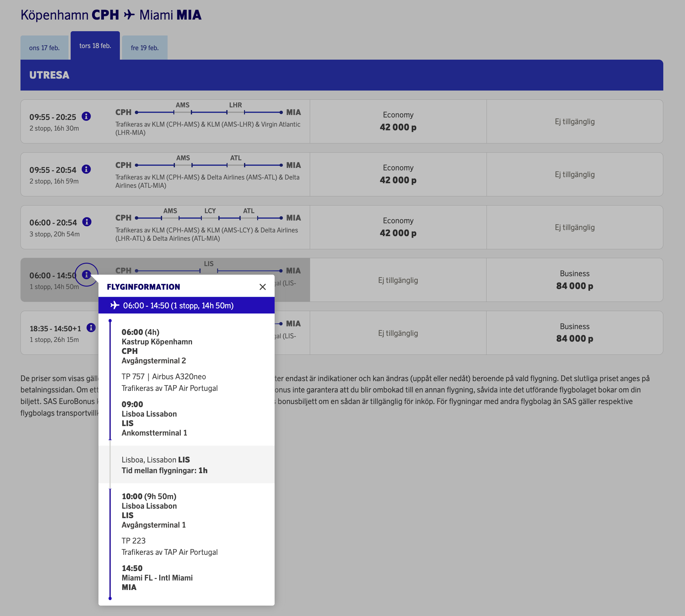Open info icon for 06:00 - 20:54 flight
The width and height of the screenshot is (685, 616).
(87, 222)
